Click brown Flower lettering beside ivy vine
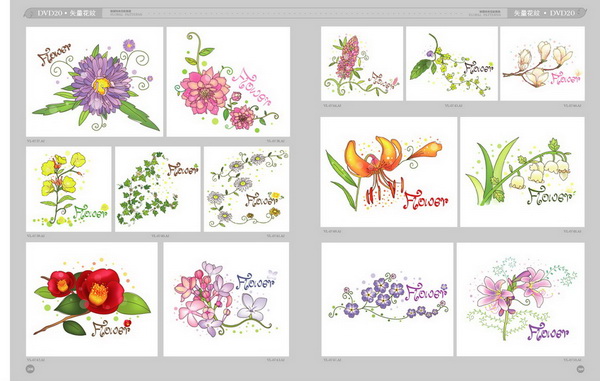Image resolution: width=600 pixels, height=381 pixels. click(x=183, y=170)
